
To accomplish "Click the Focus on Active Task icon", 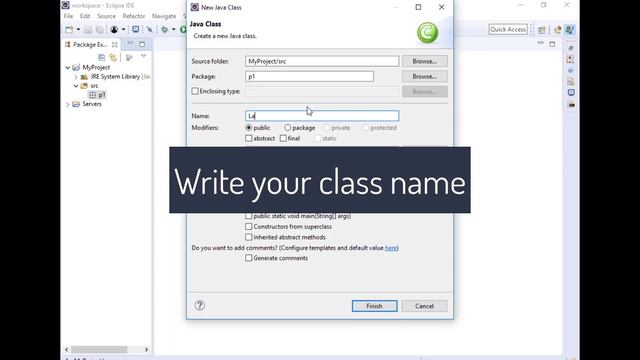I will coord(129,58).
